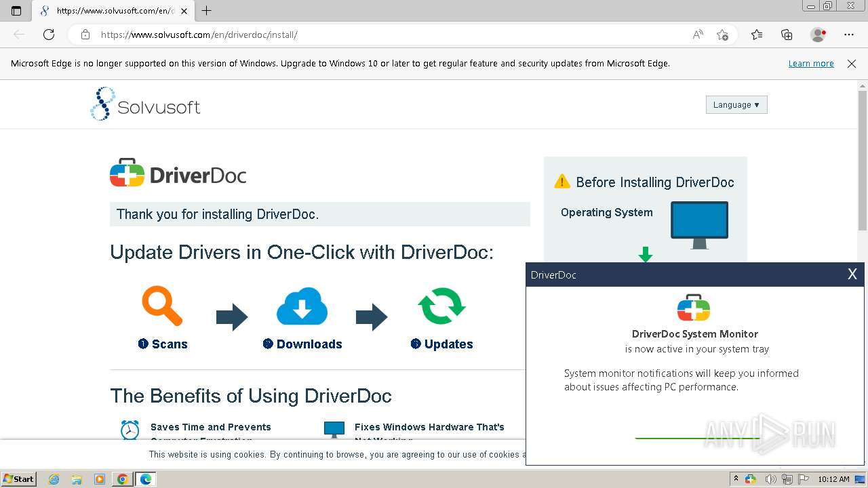
Task: Click the warning triangle icon near Before Installing
Action: [x=562, y=181]
